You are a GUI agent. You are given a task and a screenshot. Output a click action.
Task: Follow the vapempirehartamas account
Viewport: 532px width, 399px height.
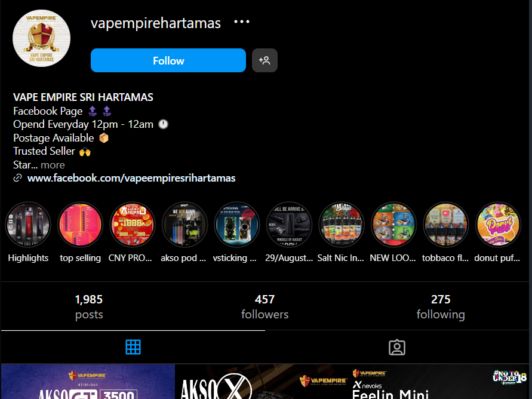click(x=168, y=60)
